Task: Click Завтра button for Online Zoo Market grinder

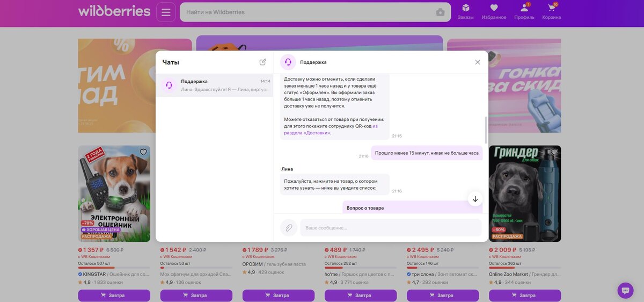Action: tap(525, 296)
